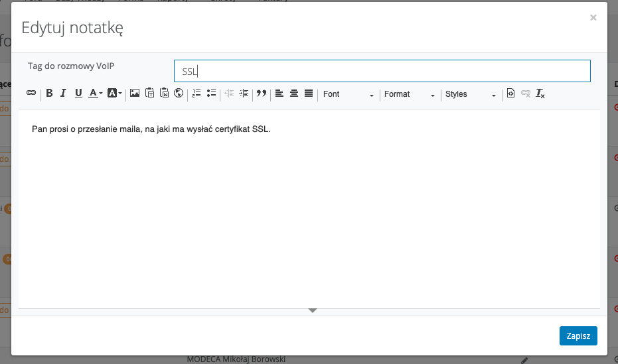This screenshot has width=618, height=364.
Task: Insert a numbered list
Action: [196, 93]
